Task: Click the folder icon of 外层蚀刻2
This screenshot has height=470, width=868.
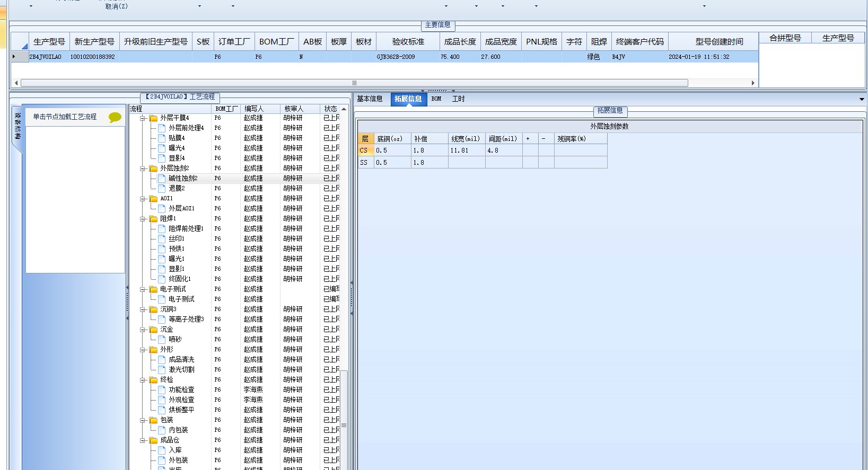Action: [x=153, y=169]
